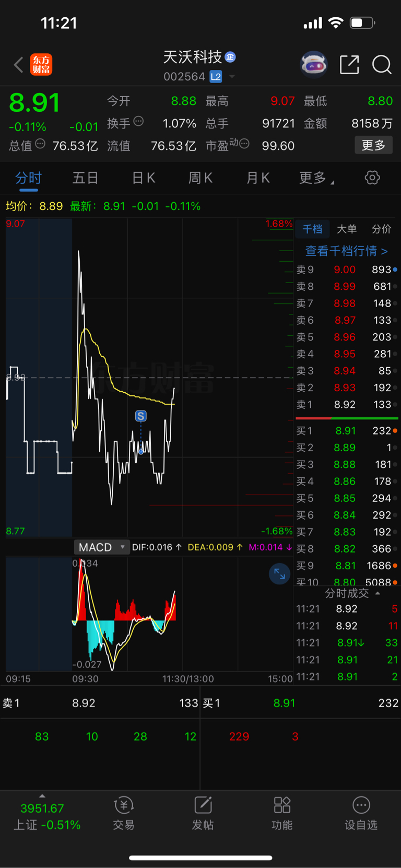Tap the 均价 8.89 label
Viewport: 401px width, 868px height.
coord(34,206)
